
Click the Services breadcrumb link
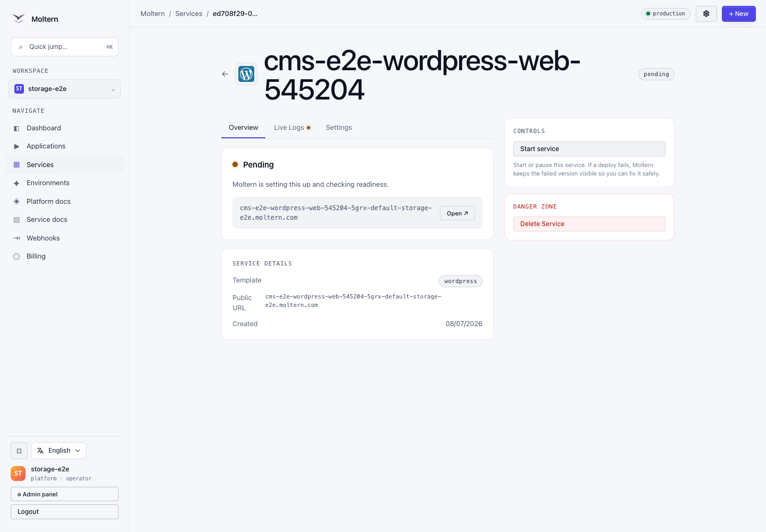tap(189, 14)
